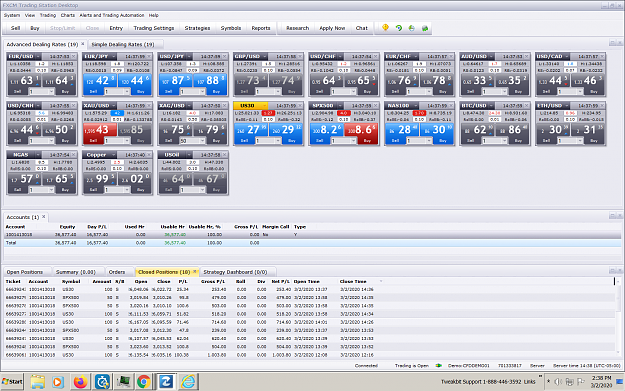Close the XAU/USD rate tile
This screenshot has width=625, height=391.
pyautogui.click(x=149, y=106)
